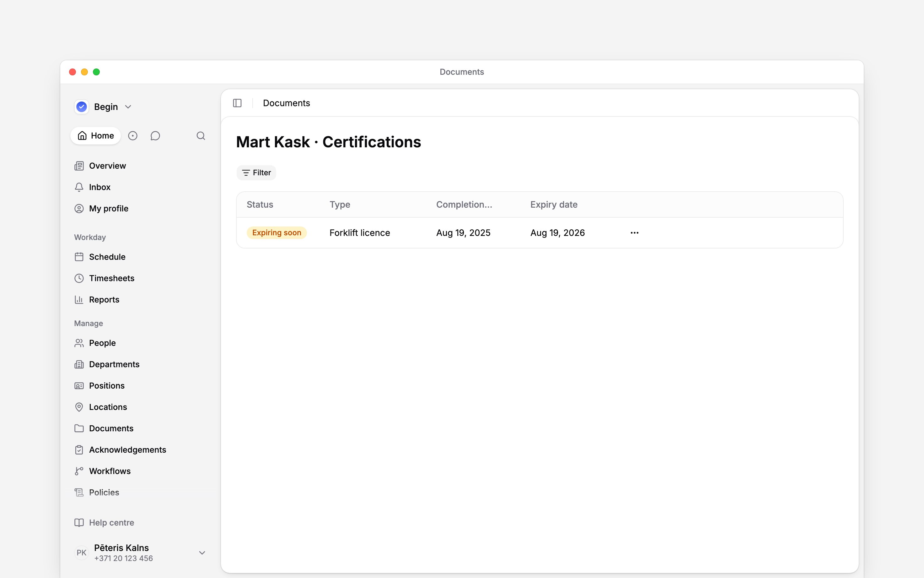Click the Timesheets clock icon
Screen dimensions: 924x578
click(x=79, y=278)
